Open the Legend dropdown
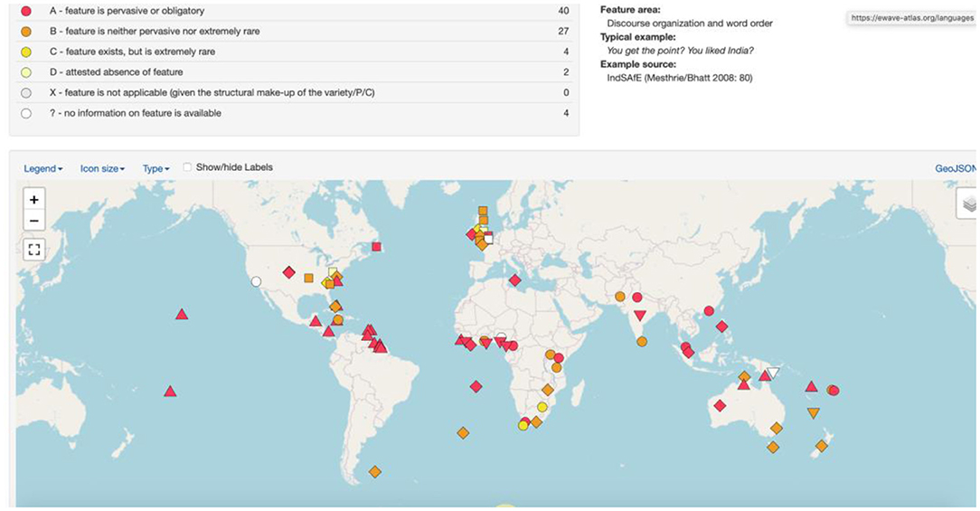The height and width of the screenshot is (511, 980). click(x=43, y=169)
